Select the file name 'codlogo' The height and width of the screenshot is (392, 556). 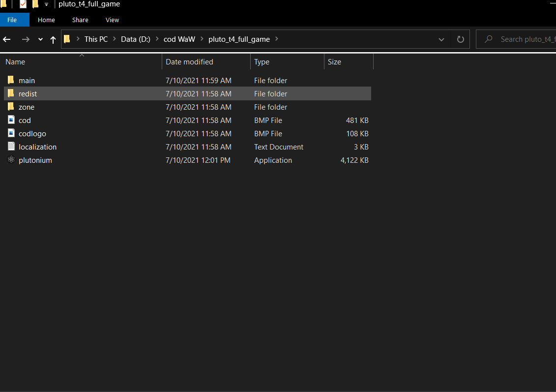32,134
